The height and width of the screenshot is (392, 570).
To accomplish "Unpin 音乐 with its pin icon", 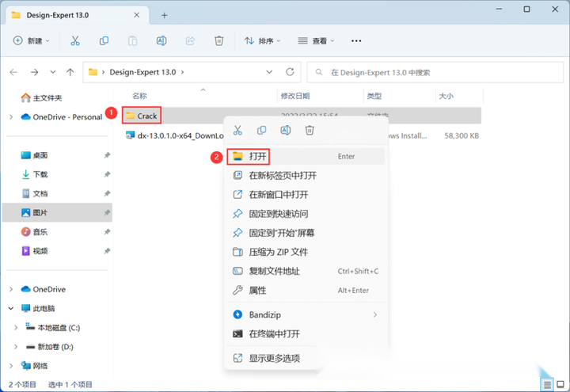I will pos(107,231).
